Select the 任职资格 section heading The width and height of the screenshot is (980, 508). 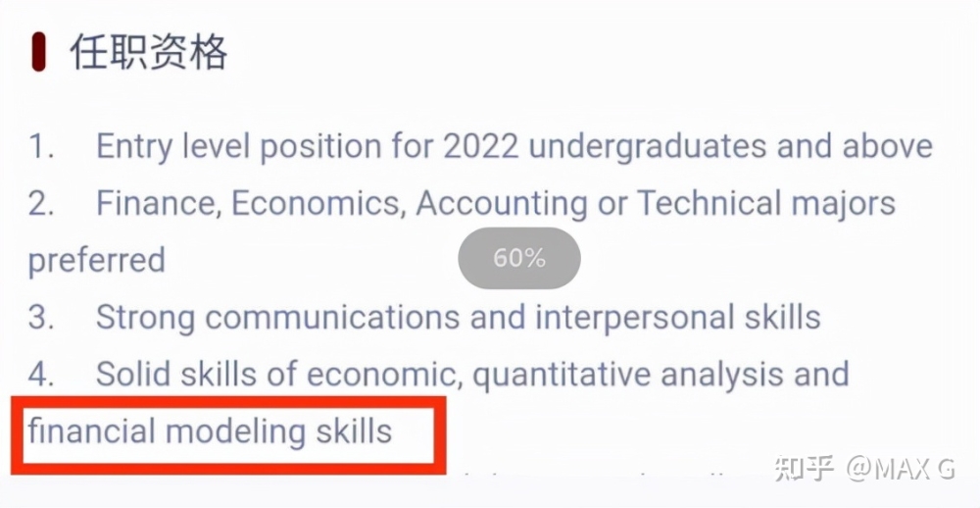coord(149,52)
